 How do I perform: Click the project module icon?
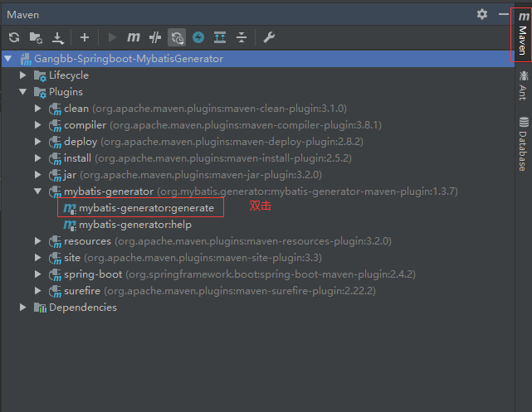coord(26,60)
